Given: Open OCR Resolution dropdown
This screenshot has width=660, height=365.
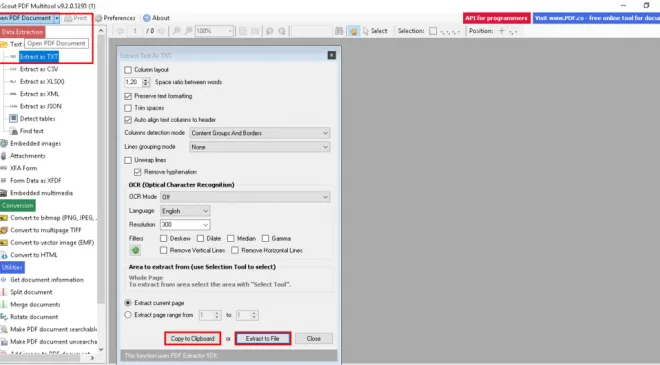Looking at the screenshot, I should tap(185, 225).
